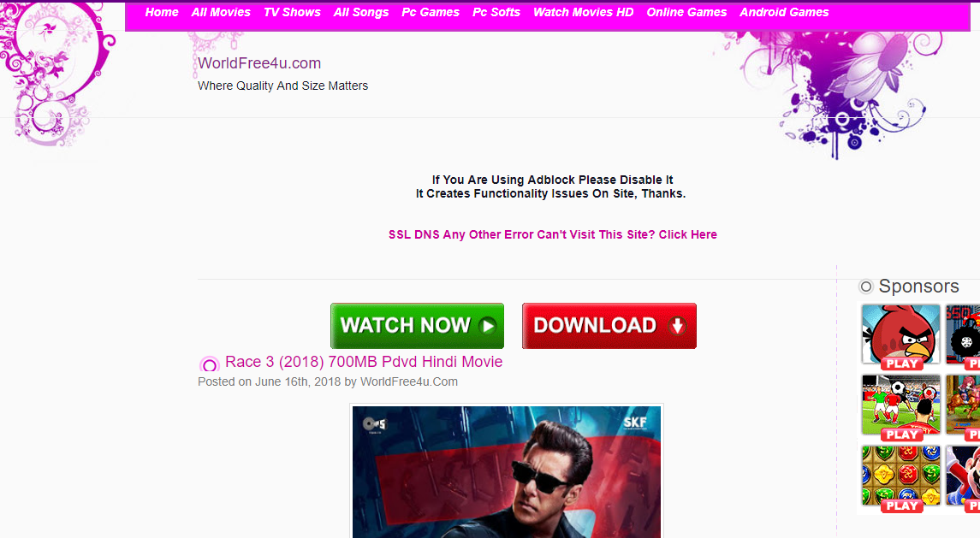The width and height of the screenshot is (980, 538).
Task: Open the fighting sponsor game beside soccer
Action: pyautogui.click(x=963, y=406)
